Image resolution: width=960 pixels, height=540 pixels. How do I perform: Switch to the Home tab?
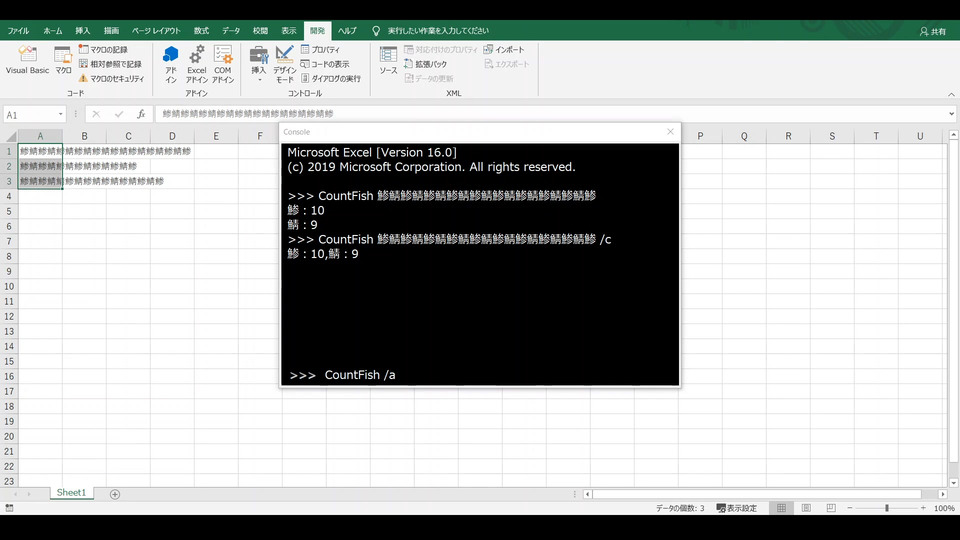coord(53,31)
